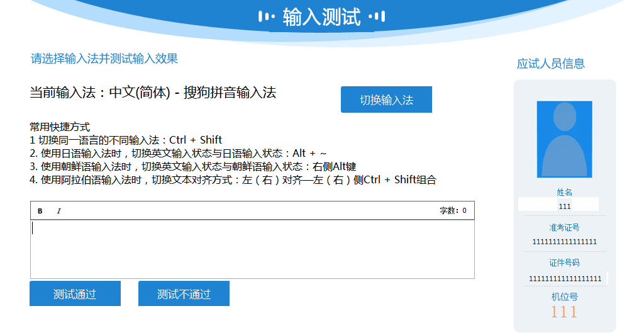644x335 pixels.
Task: Click the 字数 character counter
Action: coord(453,211)
